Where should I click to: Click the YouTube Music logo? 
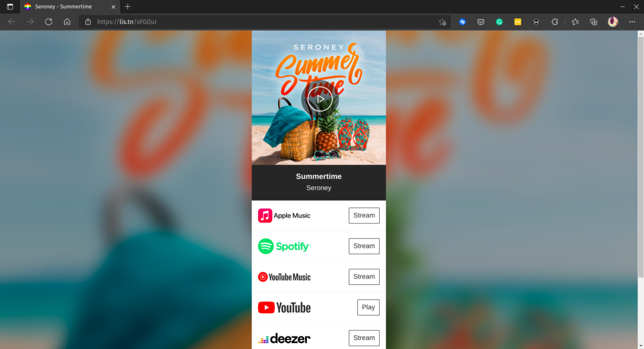point(284,277)
